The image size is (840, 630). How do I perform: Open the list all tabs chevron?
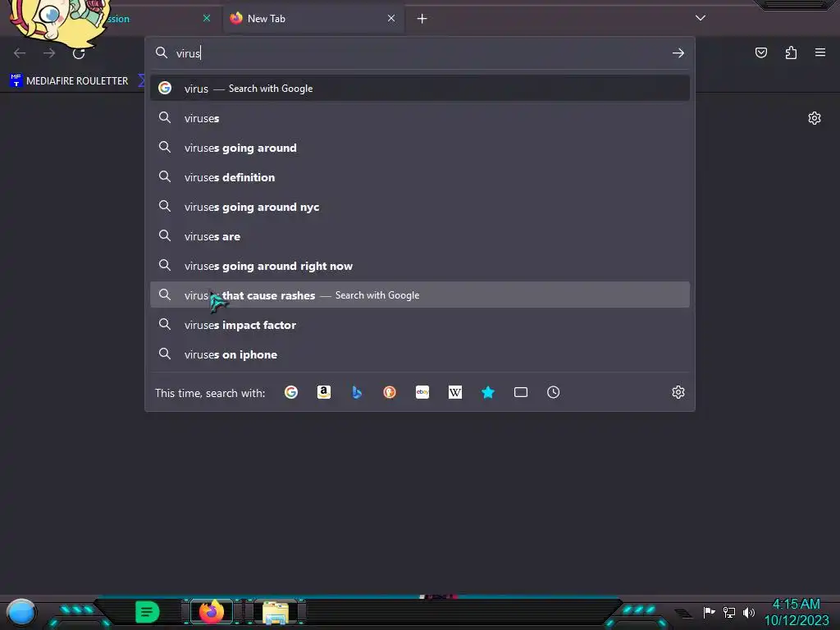[701, 18]
